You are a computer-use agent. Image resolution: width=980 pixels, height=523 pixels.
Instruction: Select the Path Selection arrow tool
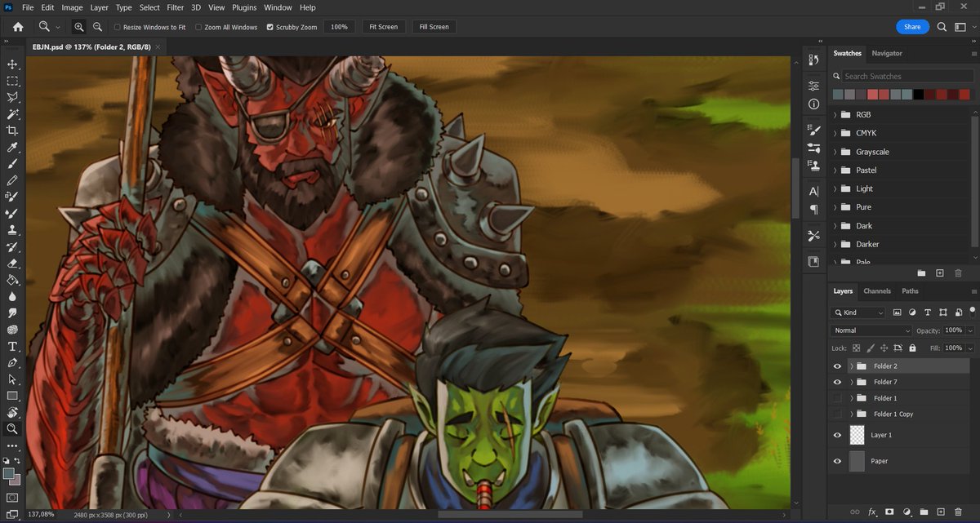pos(12,379)
